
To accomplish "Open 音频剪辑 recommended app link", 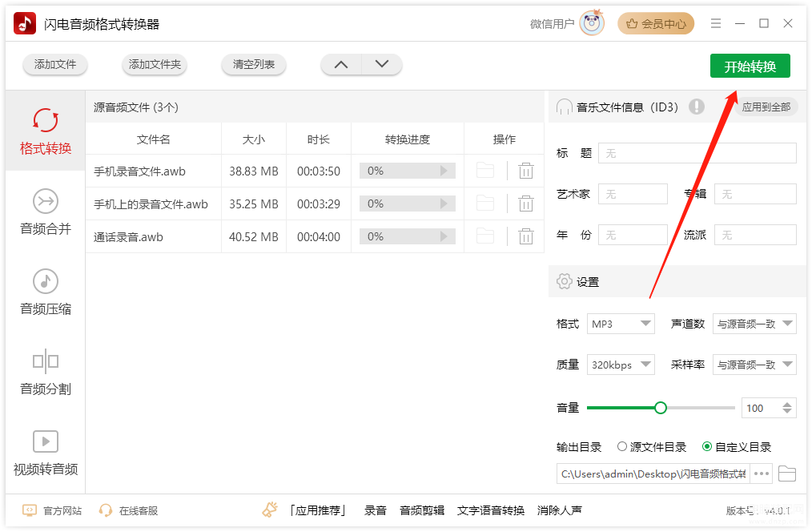I will pyautogui.click(x=422, y=510).
